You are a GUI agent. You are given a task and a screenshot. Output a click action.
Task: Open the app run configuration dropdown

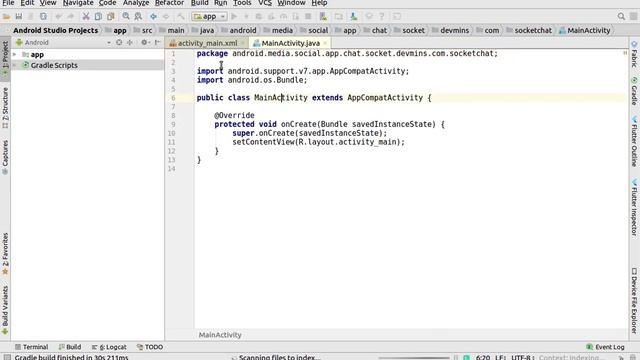(x=209, y=17)
